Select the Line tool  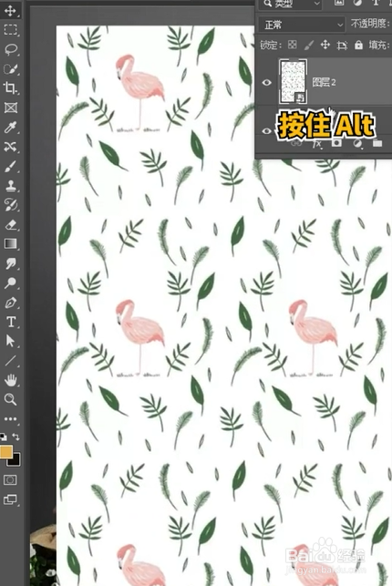point(10,361)
